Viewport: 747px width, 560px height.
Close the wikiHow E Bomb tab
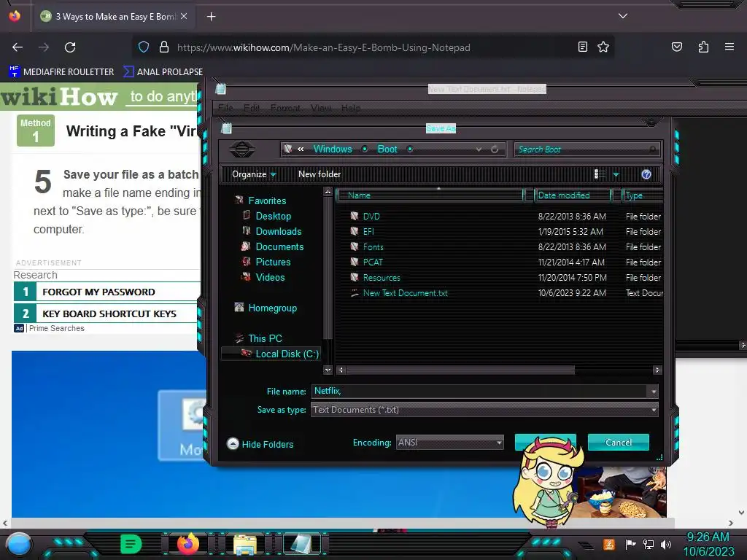pyautogui.click(x=184, y=16)
